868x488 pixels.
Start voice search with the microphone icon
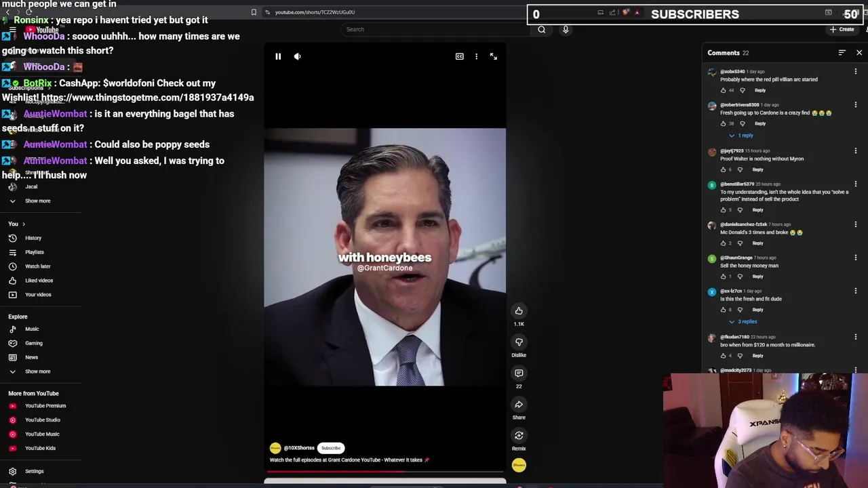(x=566, y=29)
